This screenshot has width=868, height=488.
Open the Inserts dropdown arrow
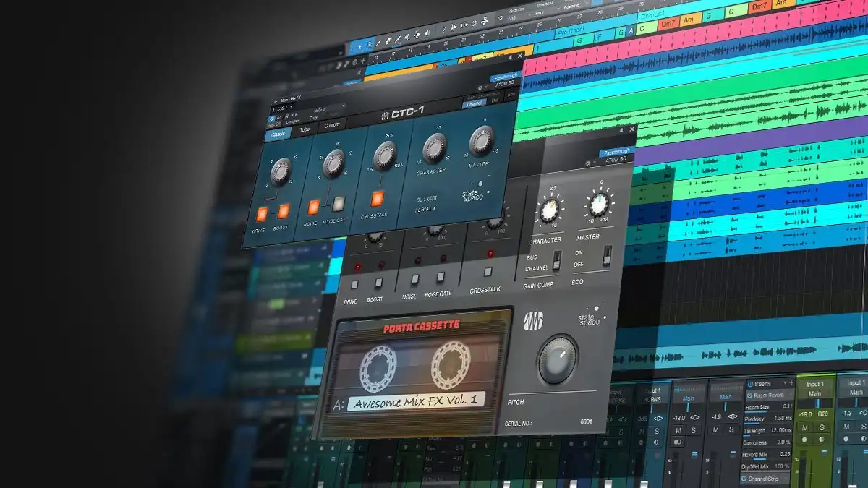[x=784, y=382]
